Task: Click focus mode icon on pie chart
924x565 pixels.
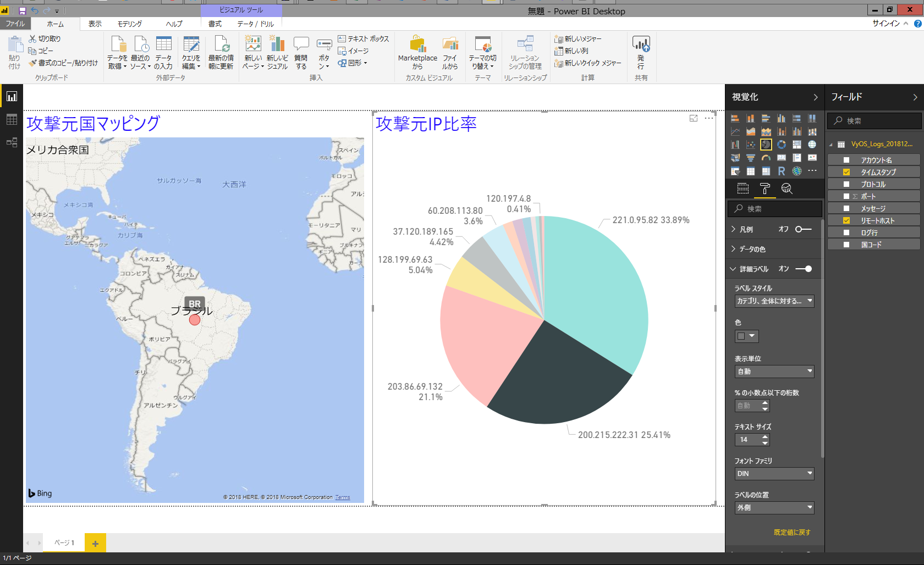Action: point(694,118)
